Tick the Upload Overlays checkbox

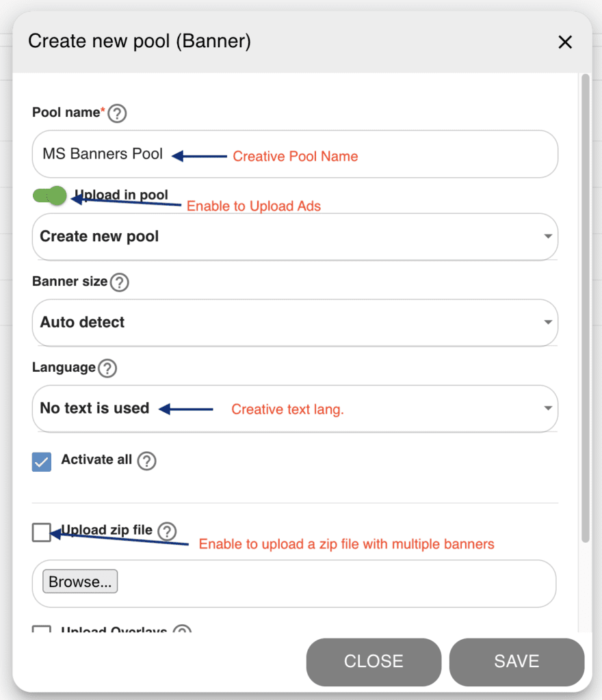[42, 629]
